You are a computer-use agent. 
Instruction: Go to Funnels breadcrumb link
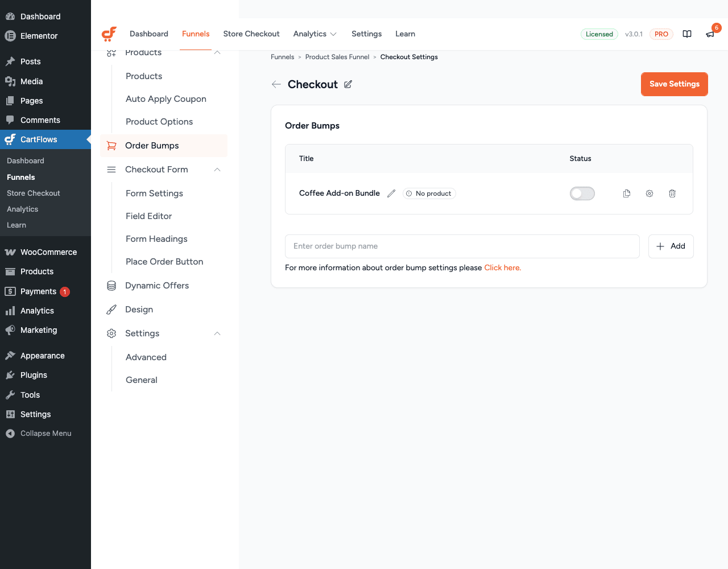tap(283, 57)
